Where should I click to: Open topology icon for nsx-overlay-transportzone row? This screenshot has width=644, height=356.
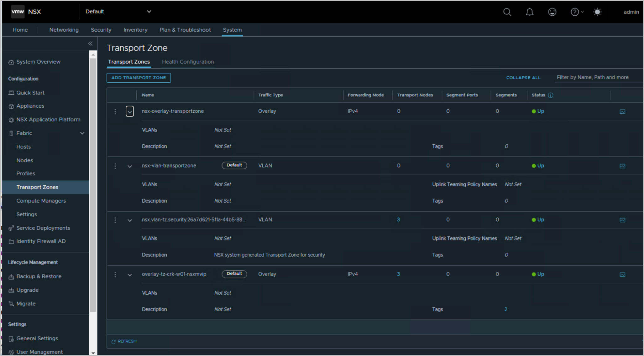[622, 111]
